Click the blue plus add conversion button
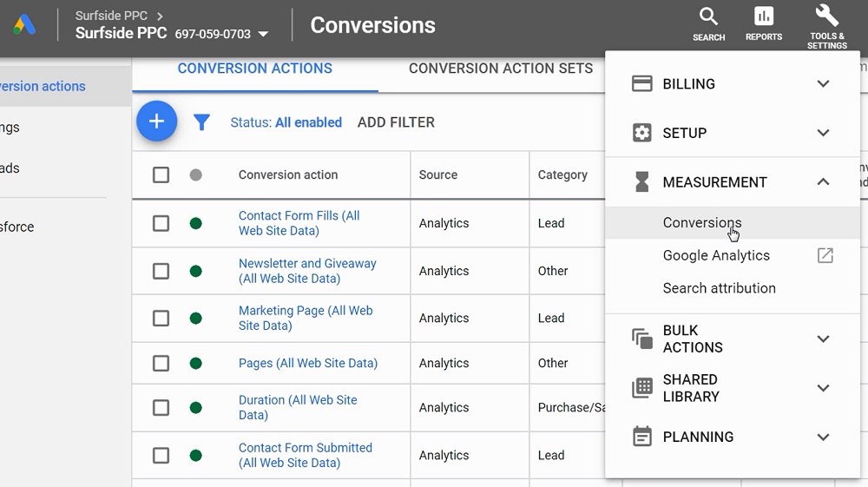 156,122
